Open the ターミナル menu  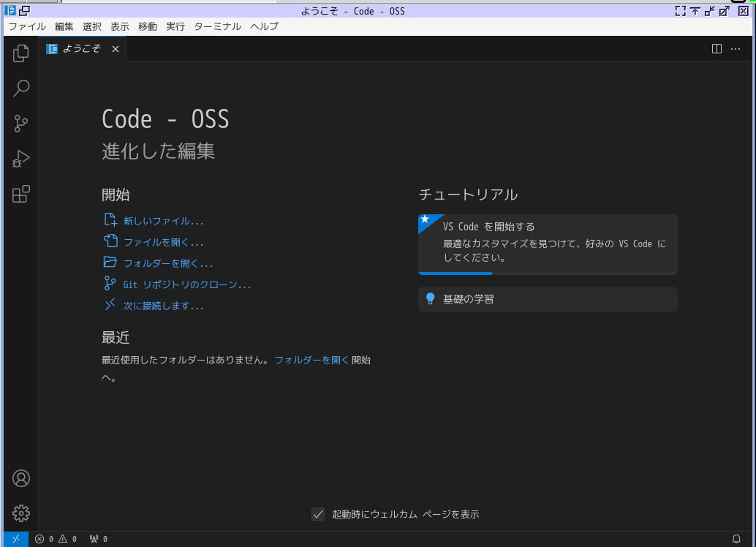coord(217,26)
